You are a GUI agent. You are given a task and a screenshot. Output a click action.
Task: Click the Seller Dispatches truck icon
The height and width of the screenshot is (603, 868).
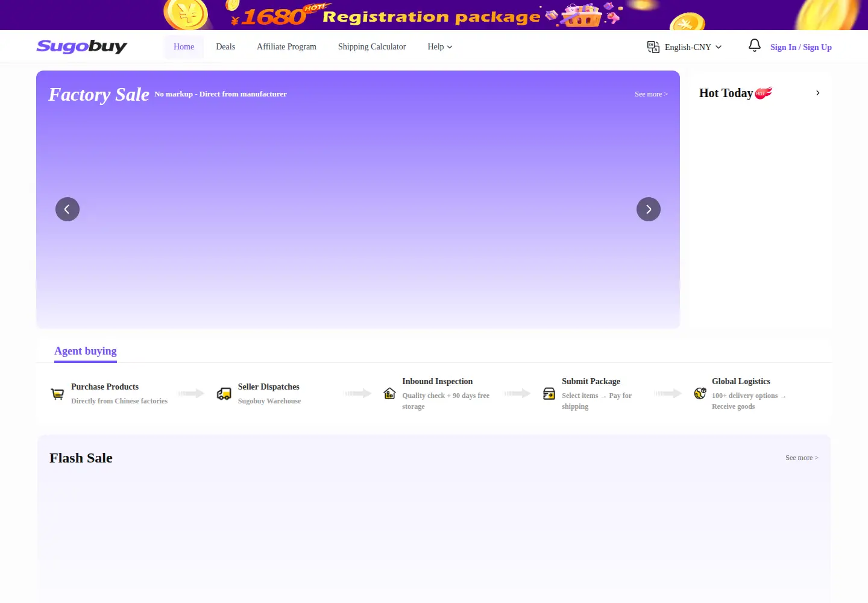point(224,394)
